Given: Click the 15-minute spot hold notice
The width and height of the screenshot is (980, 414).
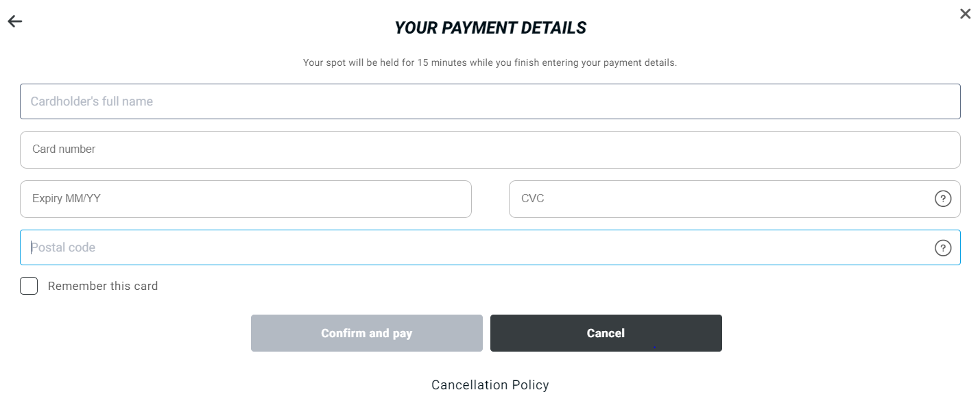Looking at the screenshot, I should (x=490, y=62).
